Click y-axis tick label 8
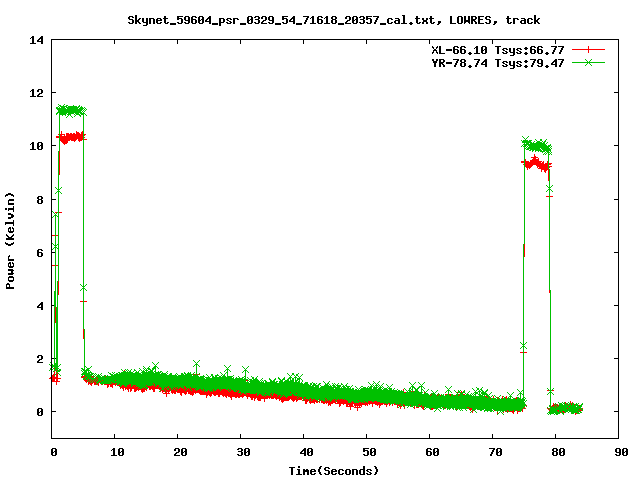Image resolution: width=640 pixels, height=480 pixels. [40, 200]
